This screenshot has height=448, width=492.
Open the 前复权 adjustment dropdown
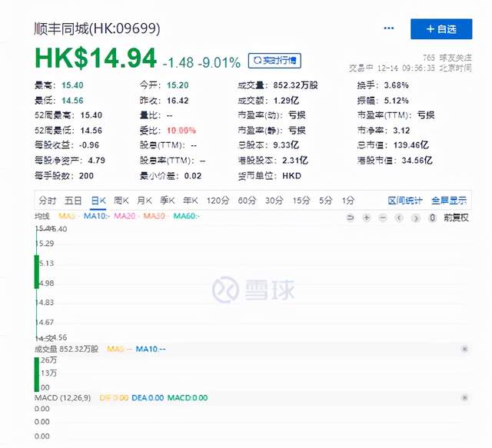click(456, 217)
